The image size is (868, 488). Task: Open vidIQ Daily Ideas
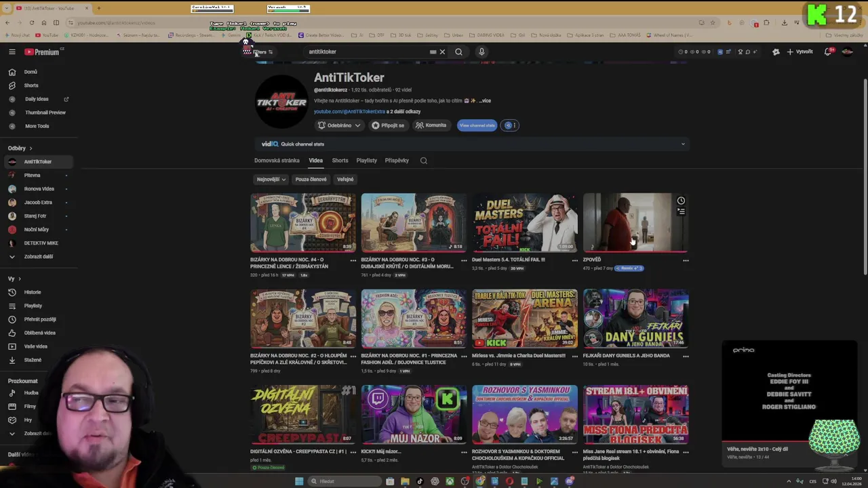click(x=37, y=99)
